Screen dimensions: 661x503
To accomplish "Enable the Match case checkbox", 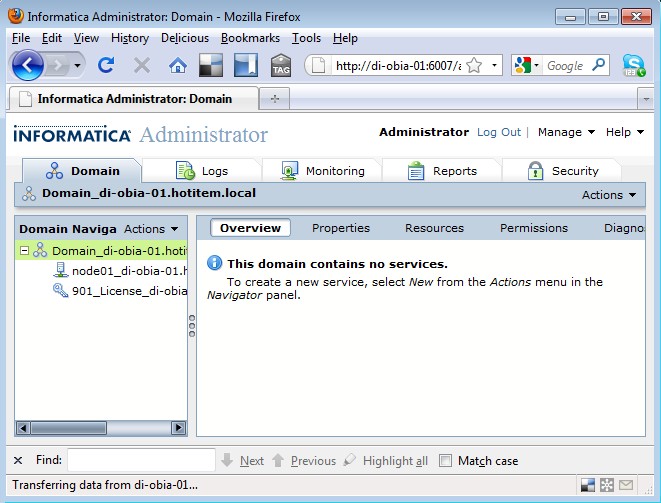I will [445, 460].
